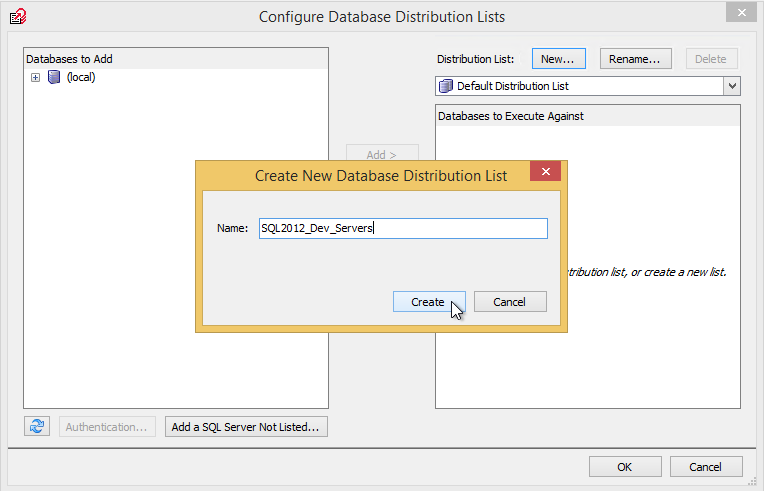Click the Default Distribution List database icon
This screenshot has height=491, width=764.
coord(446,86)
